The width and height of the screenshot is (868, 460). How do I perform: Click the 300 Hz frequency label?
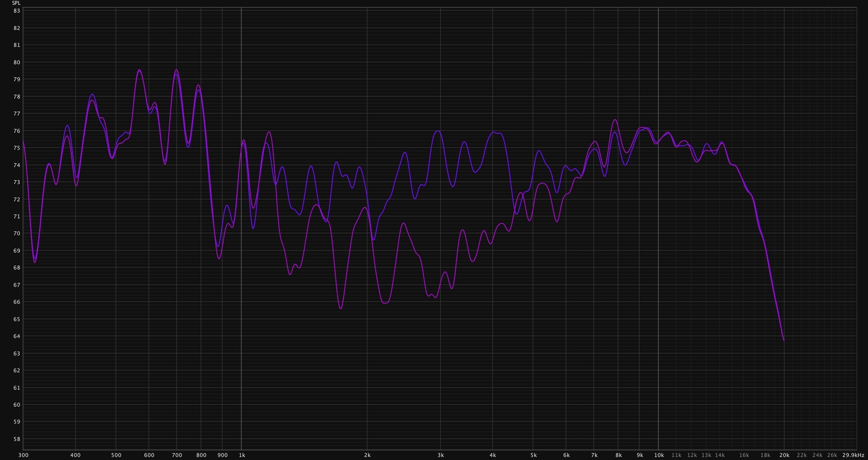click(23, 455)
